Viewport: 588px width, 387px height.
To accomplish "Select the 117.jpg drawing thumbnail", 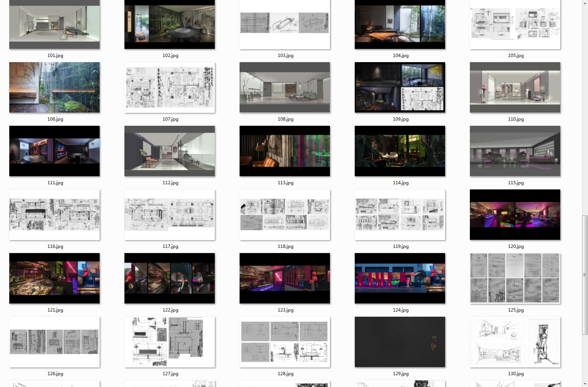I will [x=170, y=215].
